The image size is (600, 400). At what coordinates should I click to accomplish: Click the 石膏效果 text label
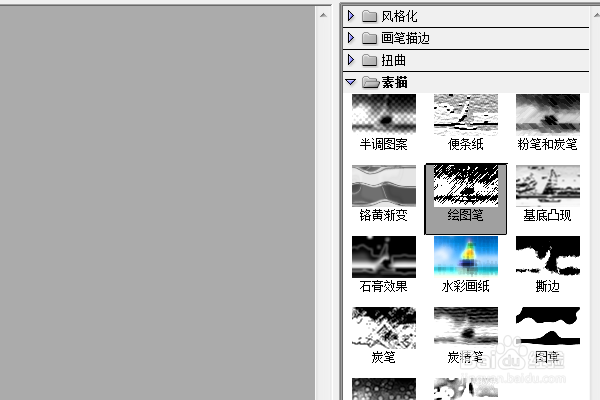click(383, 286)
